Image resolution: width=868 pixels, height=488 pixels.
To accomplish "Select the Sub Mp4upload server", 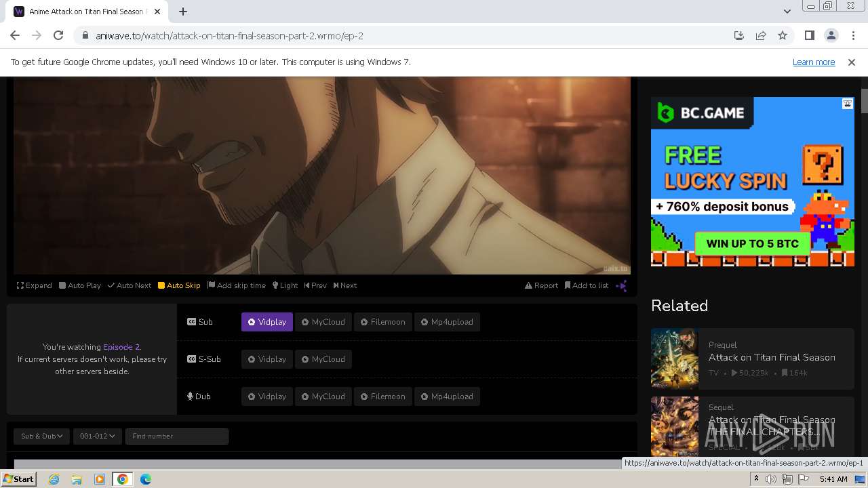I will click(448, 322).
